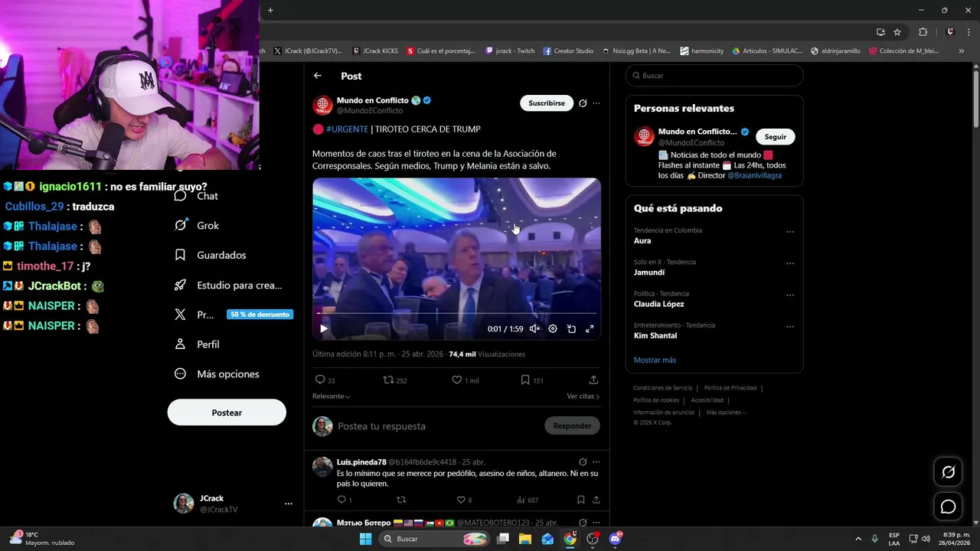This screenshot has width=980, height=551.
Task: Open Creator Studio bookmark
Action: [569, 51]
